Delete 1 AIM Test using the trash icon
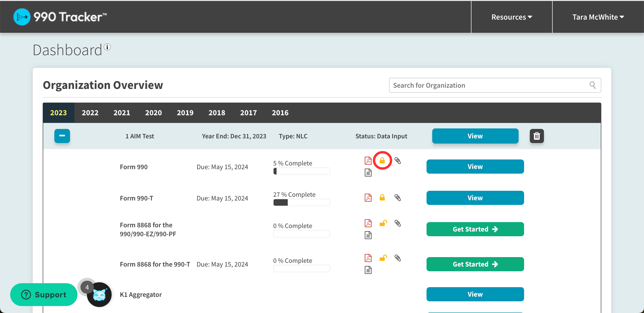 coord(537,136)
